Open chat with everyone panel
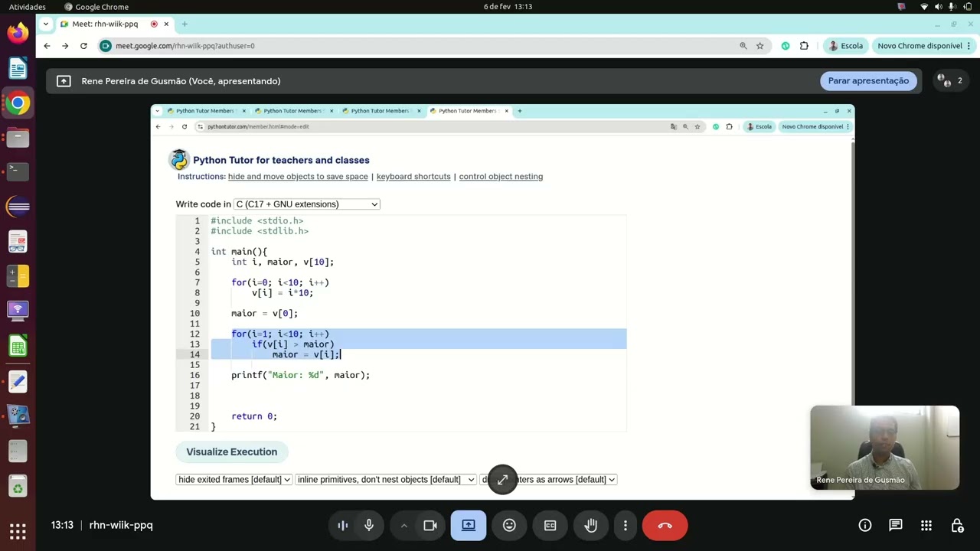Viewport: 980px width, 551px height. (x=896, y=525)
